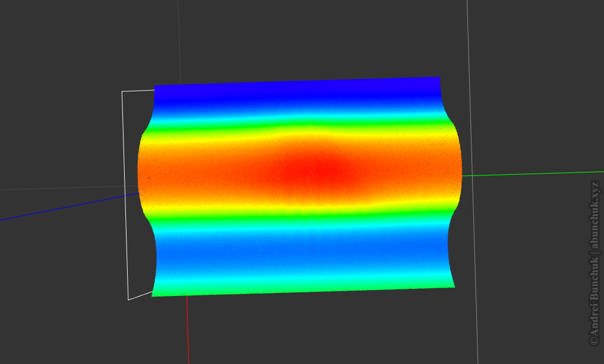Select the bounding box's bottom-left corner
Screen dimensions: 604x364
(x=128, y=299)
